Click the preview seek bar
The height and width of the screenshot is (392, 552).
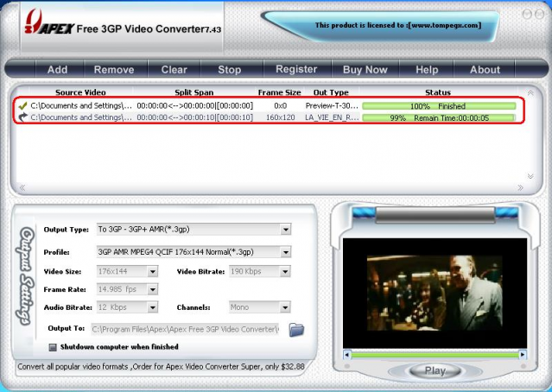pos(435,355)
